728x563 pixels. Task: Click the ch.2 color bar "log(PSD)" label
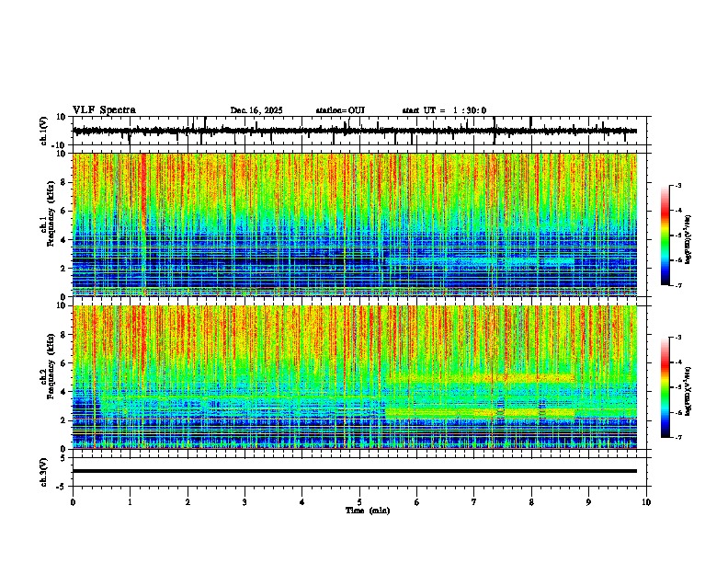tap(688, 391)
